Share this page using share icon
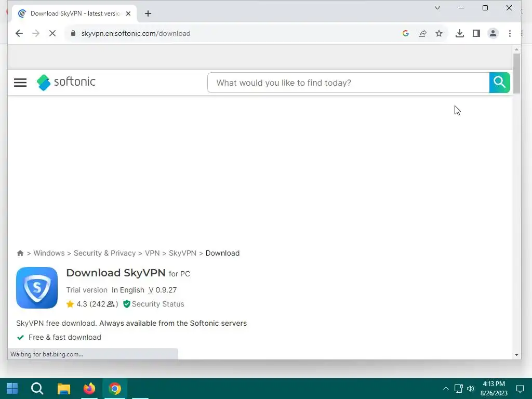532x399 pixels. point(422,33)
